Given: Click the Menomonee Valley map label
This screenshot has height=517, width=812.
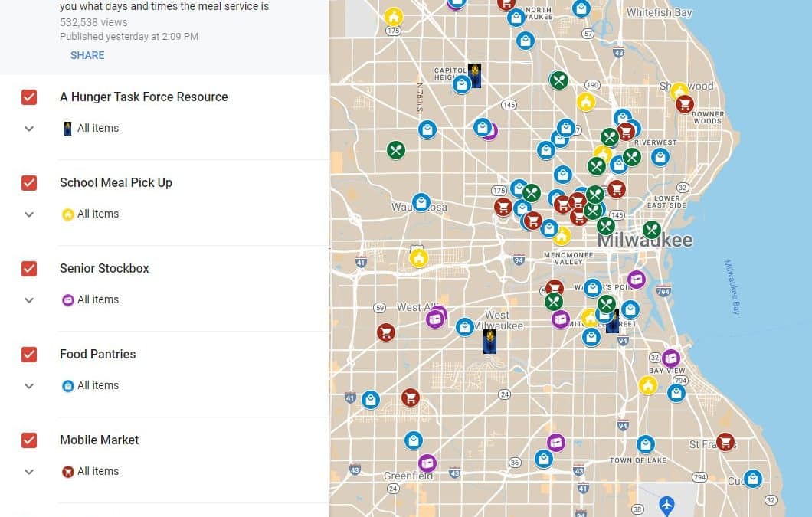Looking at the screenshot, I should coord(568,259).
